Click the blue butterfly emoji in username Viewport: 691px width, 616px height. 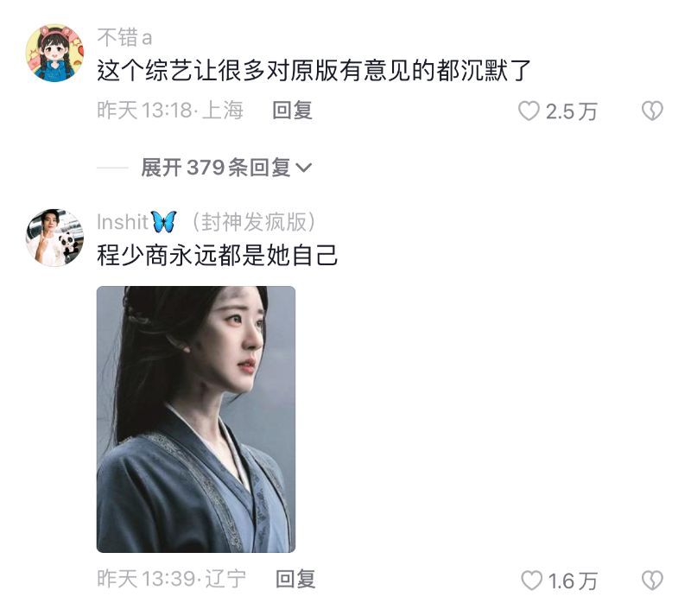pyautogui.click(x=164, y=222)
